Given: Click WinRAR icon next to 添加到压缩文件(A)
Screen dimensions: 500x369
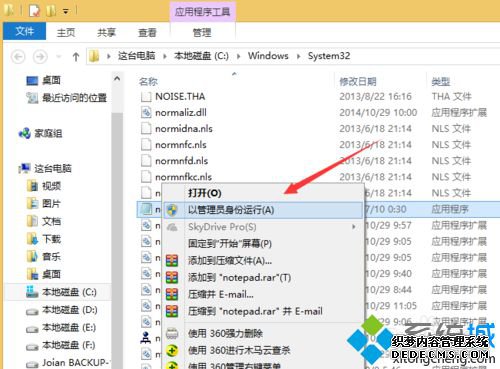Looking at the screenshot, I should click(172, 261).
